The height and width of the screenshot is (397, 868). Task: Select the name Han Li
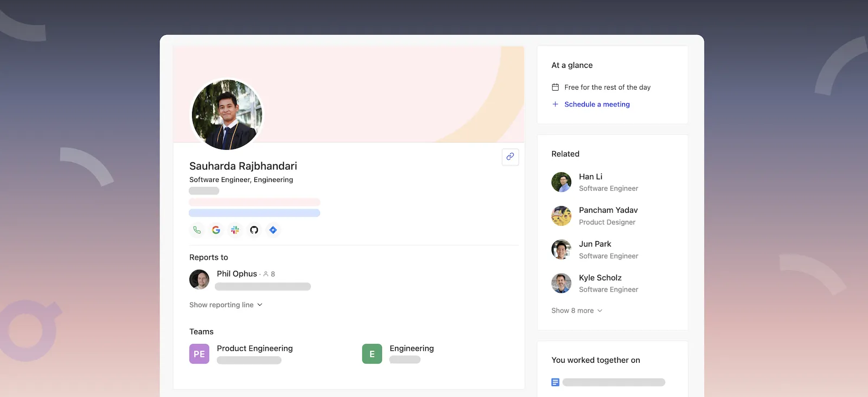point(591,177)
